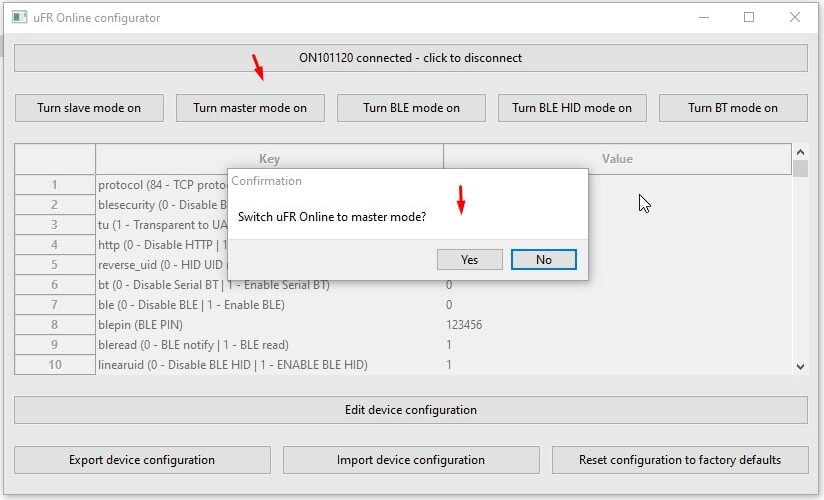The height and width of the screenshot is (500, 824).
Task: Select row header number 3
Action: pos(55,225)
